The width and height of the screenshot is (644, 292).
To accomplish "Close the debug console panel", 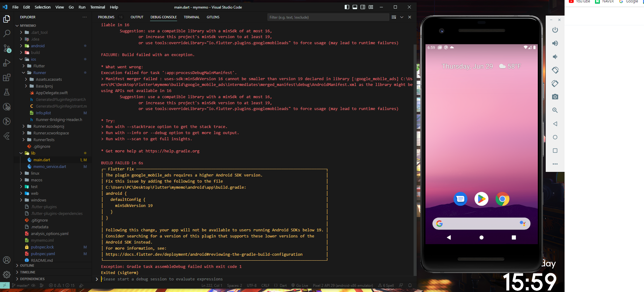I will 410,17.
